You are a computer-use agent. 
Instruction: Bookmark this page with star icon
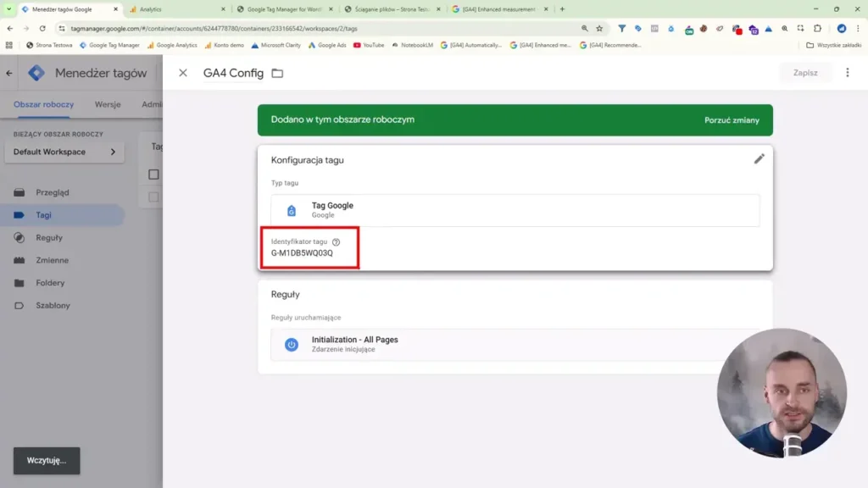[x=599, y=28]
